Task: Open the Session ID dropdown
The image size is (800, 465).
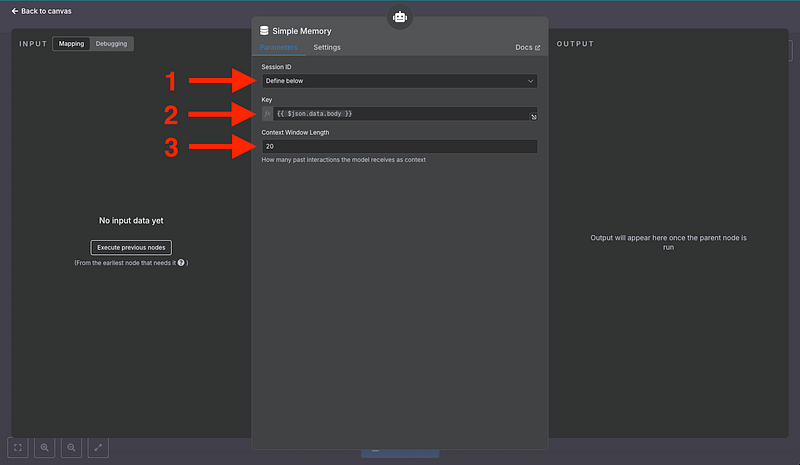Action: [x=399, y=81]
